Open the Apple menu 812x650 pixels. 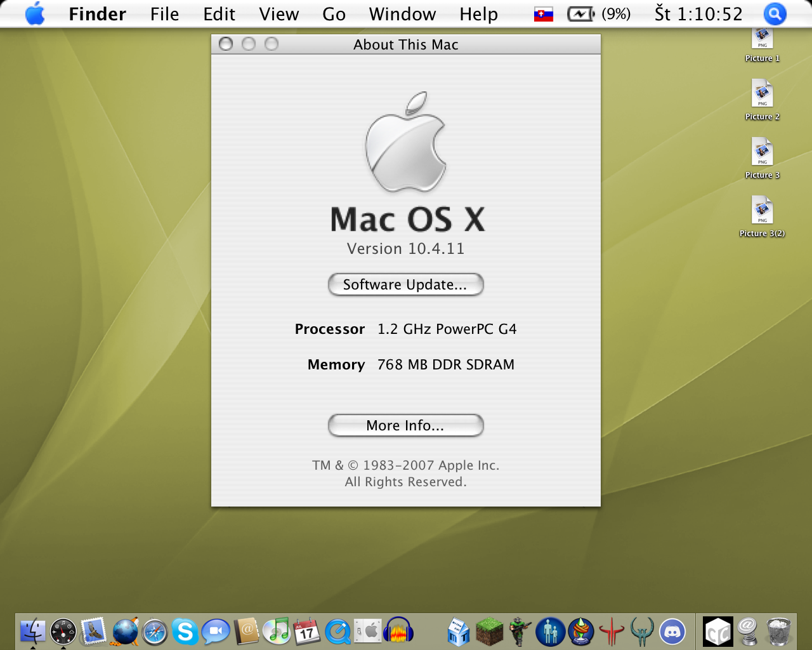coord(35,14)
